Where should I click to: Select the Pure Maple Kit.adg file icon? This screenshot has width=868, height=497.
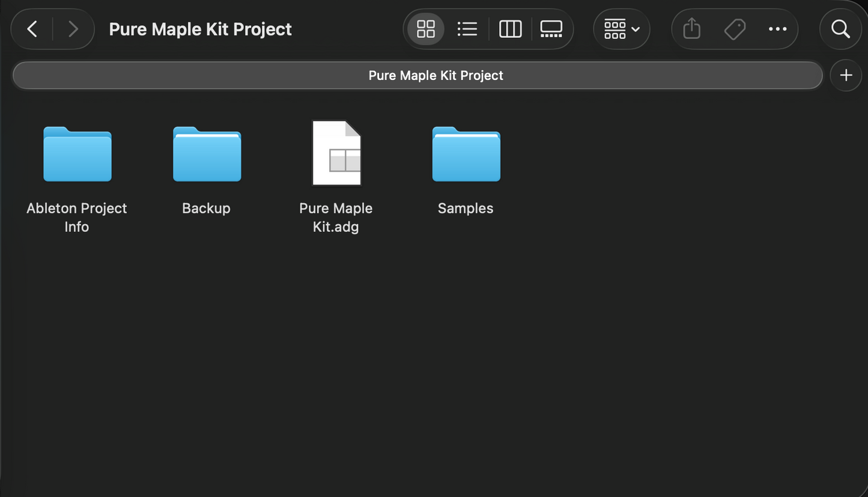(336, 153)
